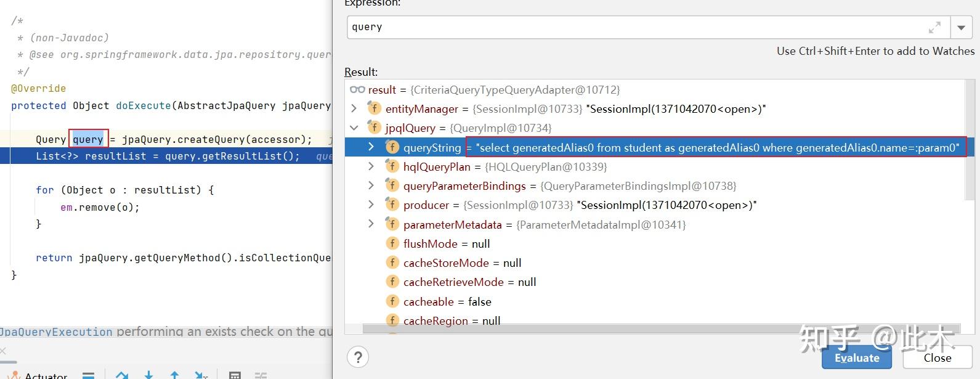Expand the queryParameterBindings node

pos(371,185)
